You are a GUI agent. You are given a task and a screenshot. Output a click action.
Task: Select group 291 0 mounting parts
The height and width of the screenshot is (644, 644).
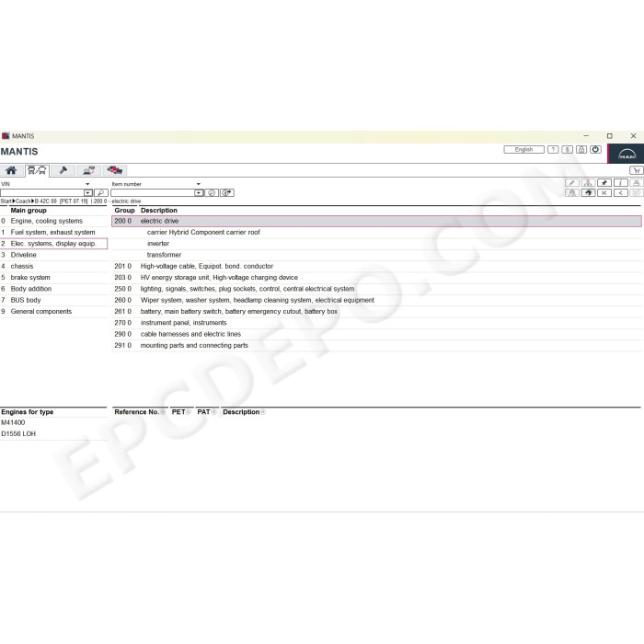tap(376, 345)
